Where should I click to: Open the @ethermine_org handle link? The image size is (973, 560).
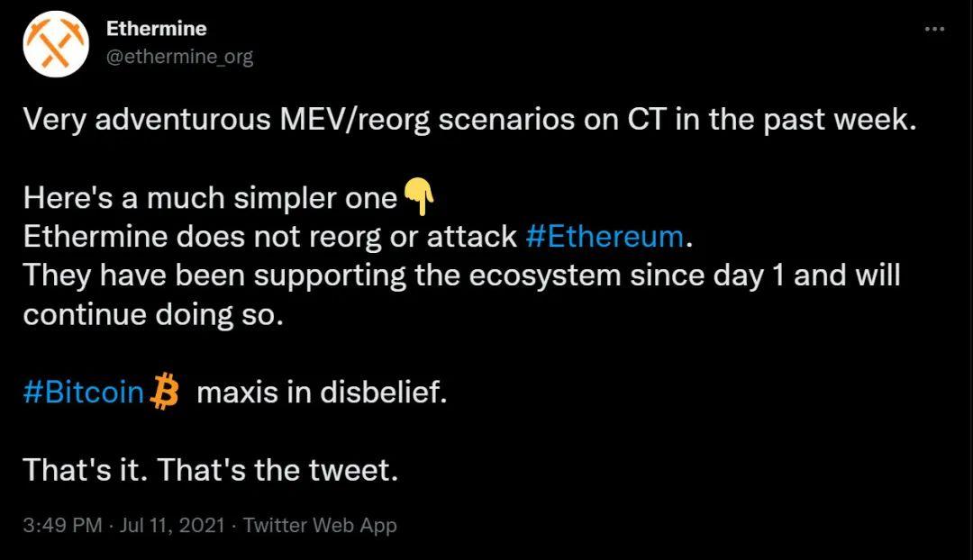[179, 57]
